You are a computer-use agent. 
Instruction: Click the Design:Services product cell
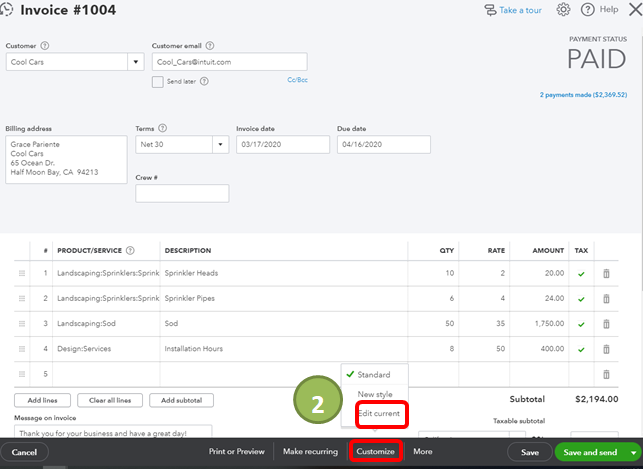coord(106,348)
